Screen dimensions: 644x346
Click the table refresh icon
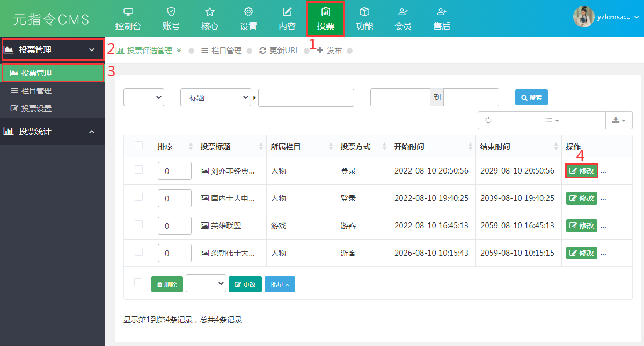(x=488, y=120)
